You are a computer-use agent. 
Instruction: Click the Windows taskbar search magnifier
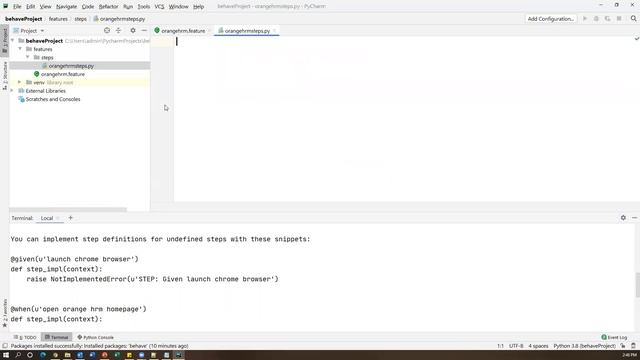18,355
